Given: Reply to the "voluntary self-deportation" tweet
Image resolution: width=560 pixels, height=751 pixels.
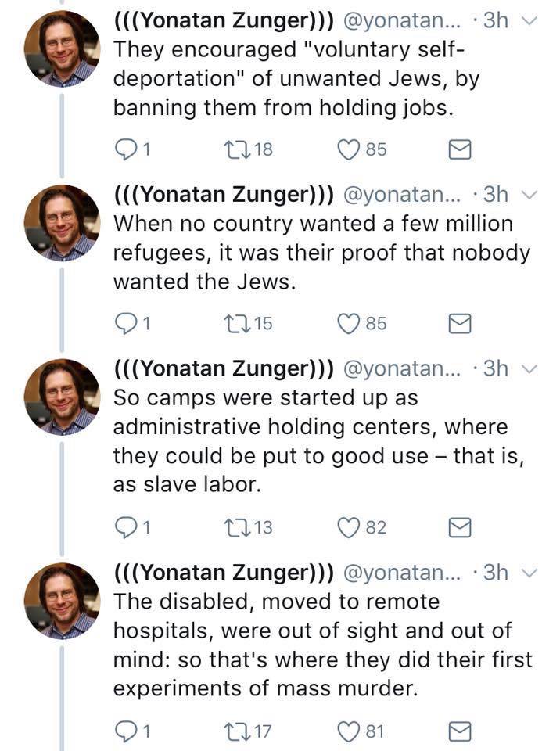Looking at the screenshot, I should click(x=125, y=149).
